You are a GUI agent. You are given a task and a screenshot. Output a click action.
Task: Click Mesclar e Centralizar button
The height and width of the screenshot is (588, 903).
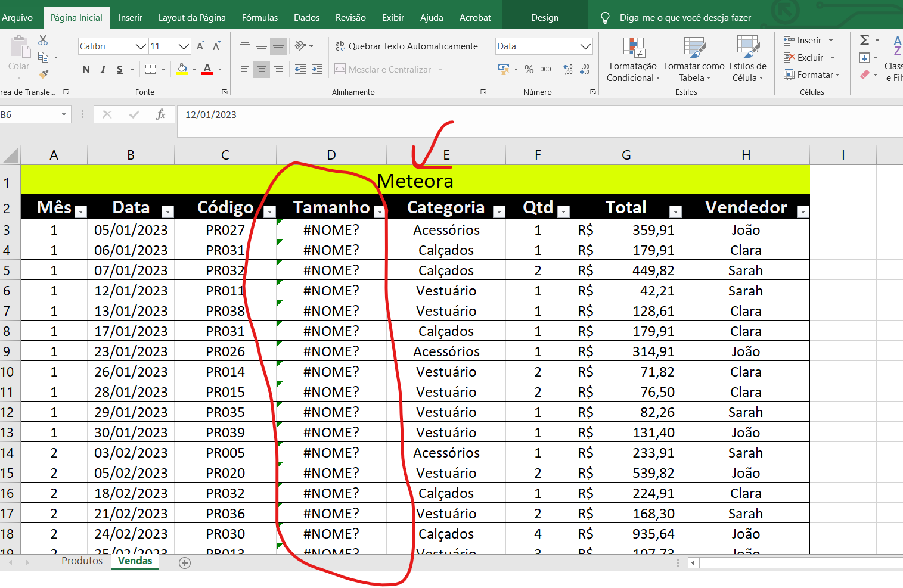coord(383,69)
